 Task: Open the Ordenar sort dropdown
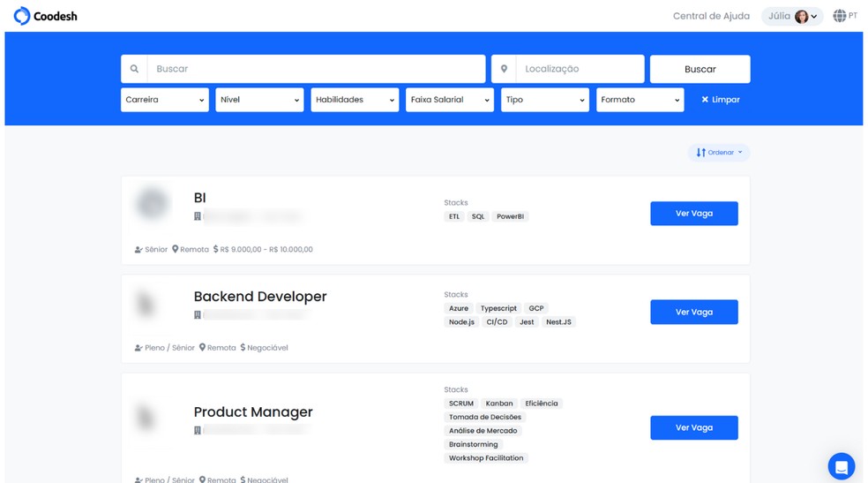[x=719, y=153]
